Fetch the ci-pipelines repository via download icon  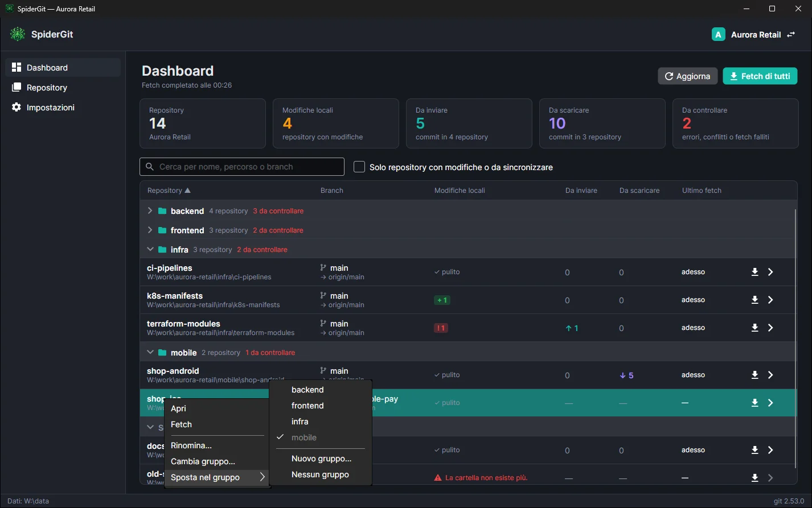[x=754, y=272]
